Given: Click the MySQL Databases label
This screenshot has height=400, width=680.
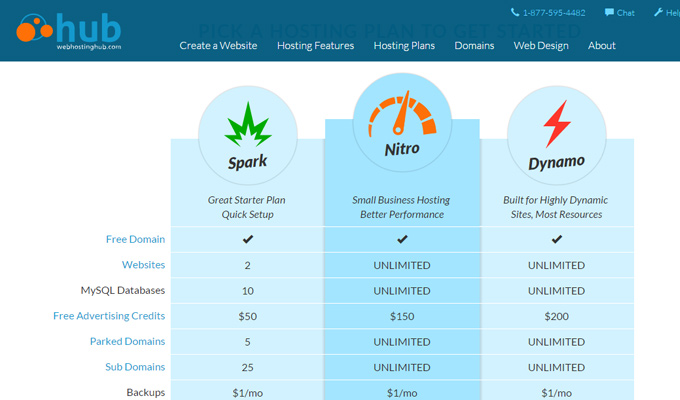Looking at the screenshot, I should [123, 290].
